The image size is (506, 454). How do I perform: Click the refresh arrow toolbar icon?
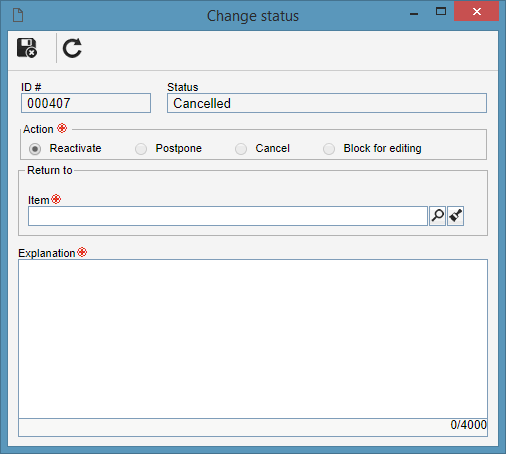coord(72,48)
